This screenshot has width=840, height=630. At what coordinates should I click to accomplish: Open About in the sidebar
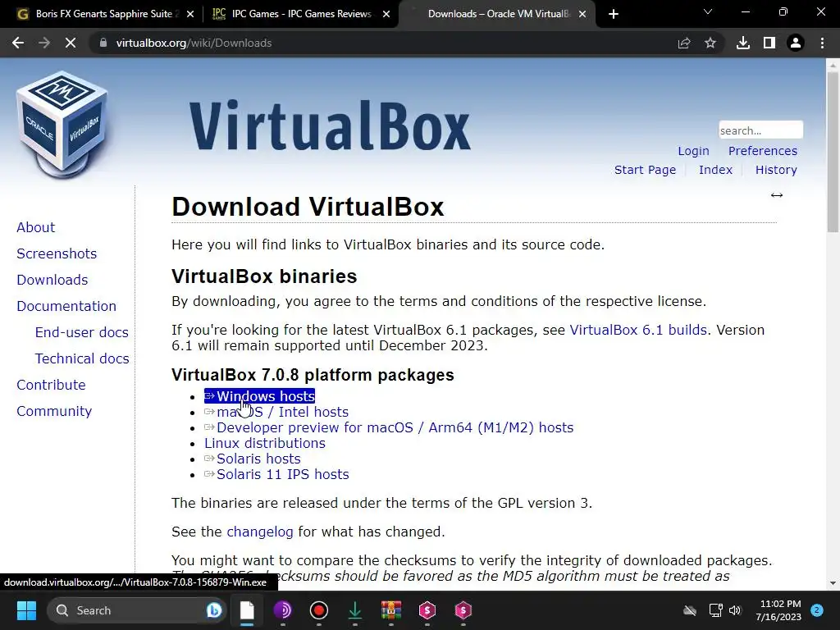[x=35, y=227]
